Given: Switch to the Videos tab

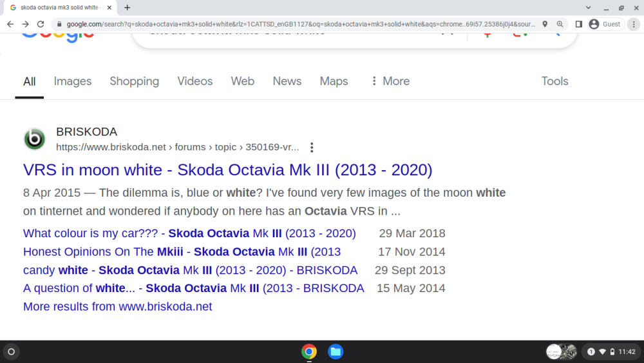Looking at the screenshot, I should coord(195,81).
